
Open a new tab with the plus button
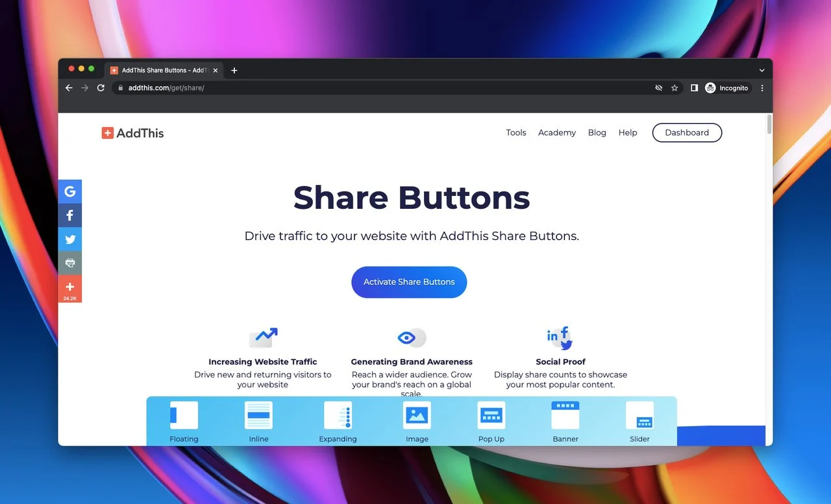pyautogui.click(x=234, y=70)
